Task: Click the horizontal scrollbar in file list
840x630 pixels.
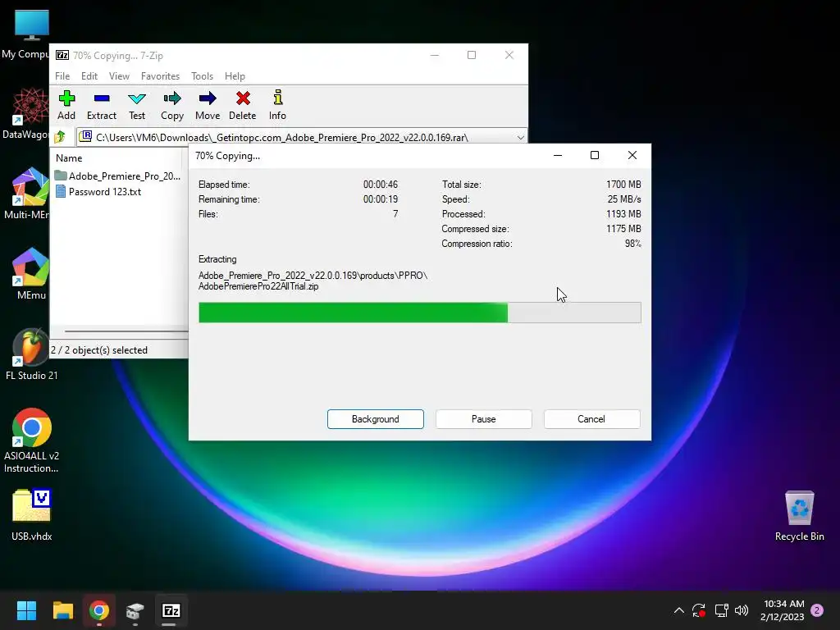Action: click(126, 331)
